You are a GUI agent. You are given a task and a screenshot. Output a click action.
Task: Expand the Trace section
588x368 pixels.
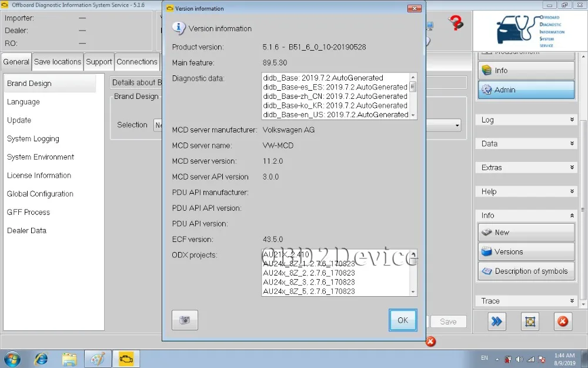click(526, 301)
